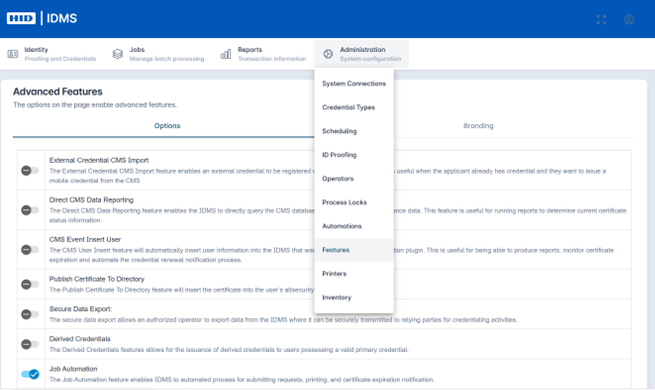The width and height of the screenshot is (655, 390).
Task: Collapse the Administration dropdown menu
Action: (x=362, y=54)
